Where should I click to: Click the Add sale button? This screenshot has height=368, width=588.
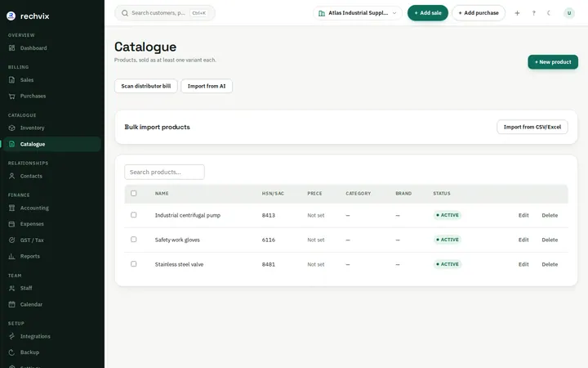427,13
